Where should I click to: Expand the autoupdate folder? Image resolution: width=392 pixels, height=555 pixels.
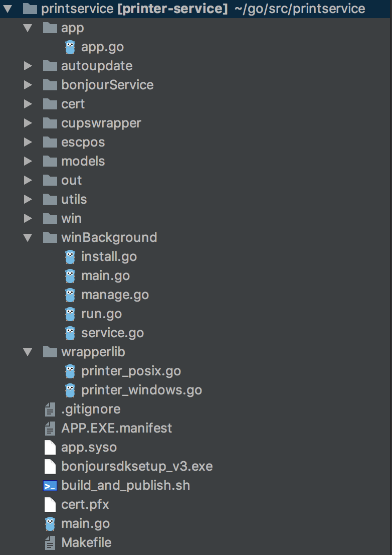click(x=29, y=66)
